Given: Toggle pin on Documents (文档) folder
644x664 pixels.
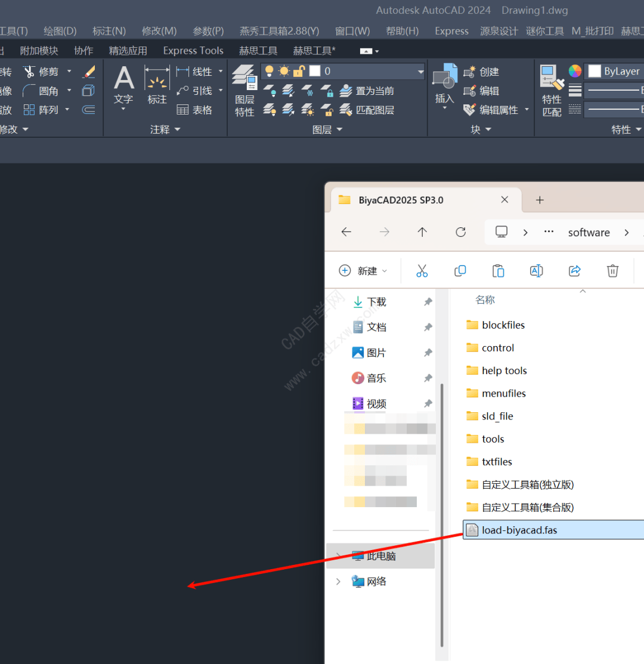Looking at the screenshot, I should tap(428, 327).
